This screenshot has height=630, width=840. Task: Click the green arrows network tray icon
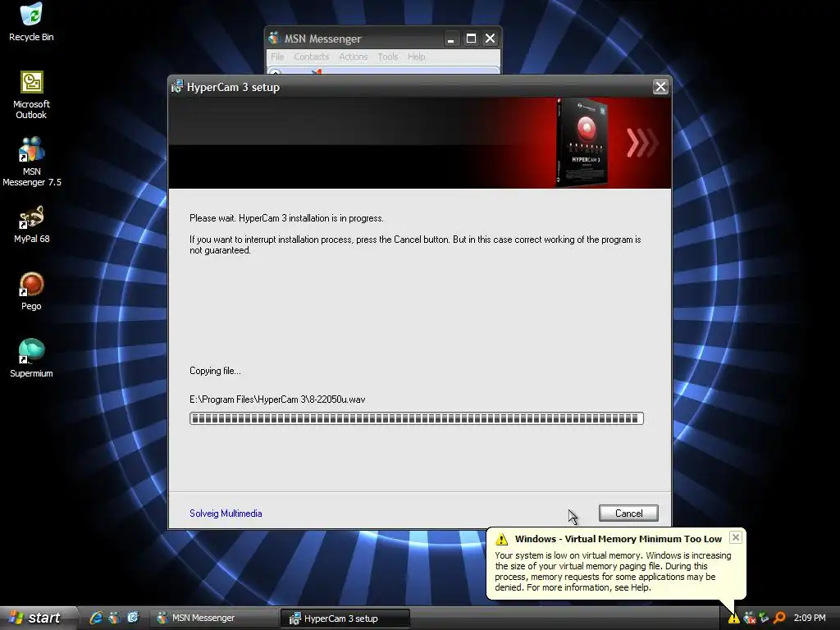coord(764,618)
